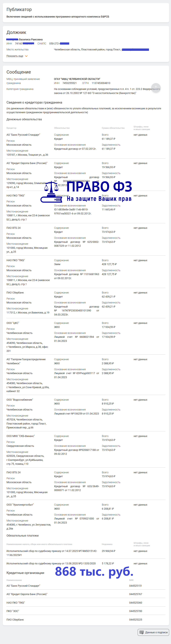
Task: Select ИНН number 7453255521
Action: point(69,83)
